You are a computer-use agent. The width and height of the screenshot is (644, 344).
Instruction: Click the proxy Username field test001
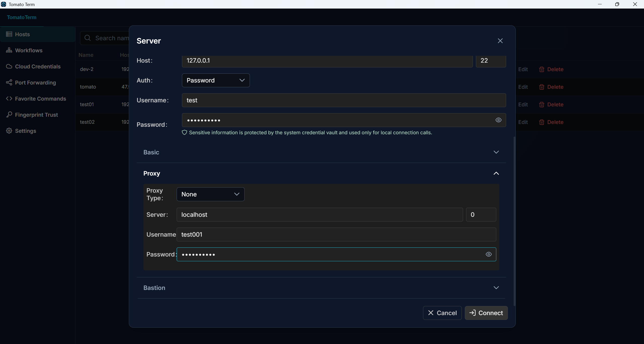pyautogui.click(x=336, y=235)
